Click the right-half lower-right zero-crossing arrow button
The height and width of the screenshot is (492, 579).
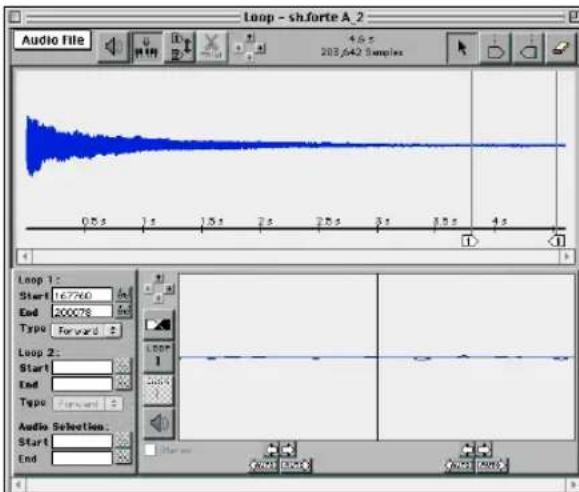[492, 465]
